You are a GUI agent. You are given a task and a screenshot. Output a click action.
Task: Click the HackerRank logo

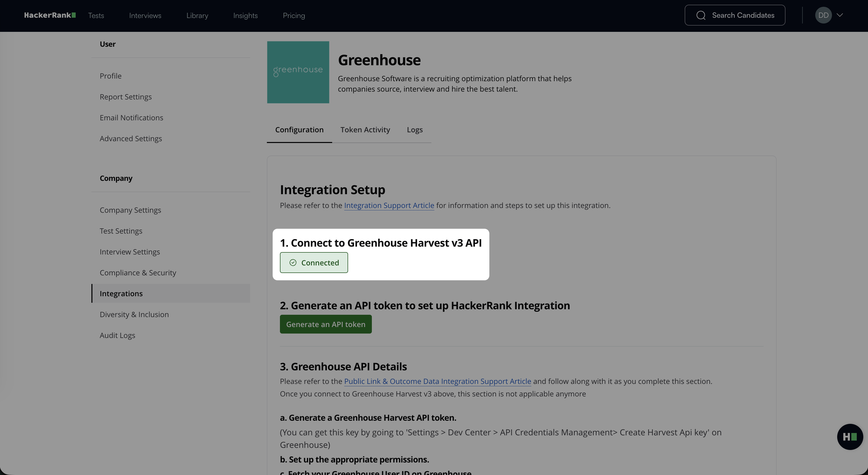tap(50, 15)
